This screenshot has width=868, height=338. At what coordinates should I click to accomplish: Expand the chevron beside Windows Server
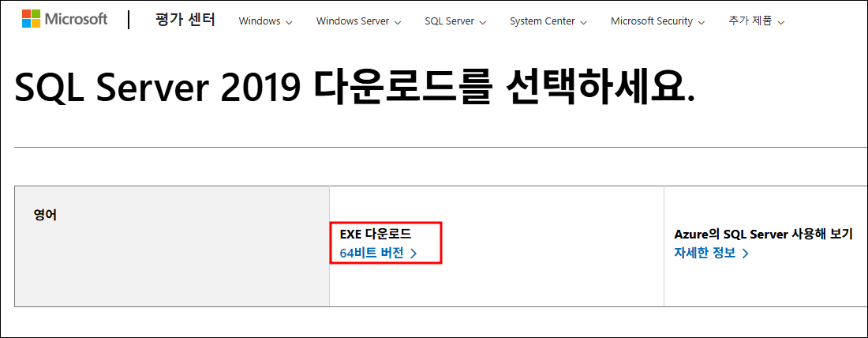click(x=397, y=22)
